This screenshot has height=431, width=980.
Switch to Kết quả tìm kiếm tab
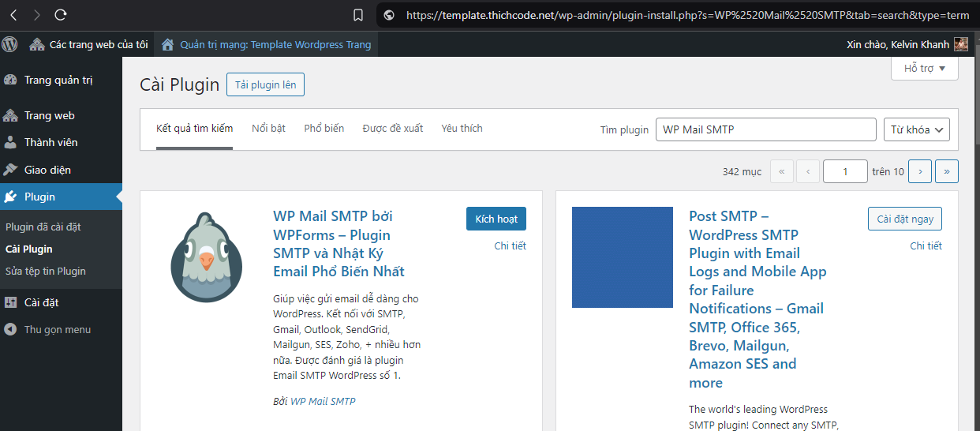[195, 129]
